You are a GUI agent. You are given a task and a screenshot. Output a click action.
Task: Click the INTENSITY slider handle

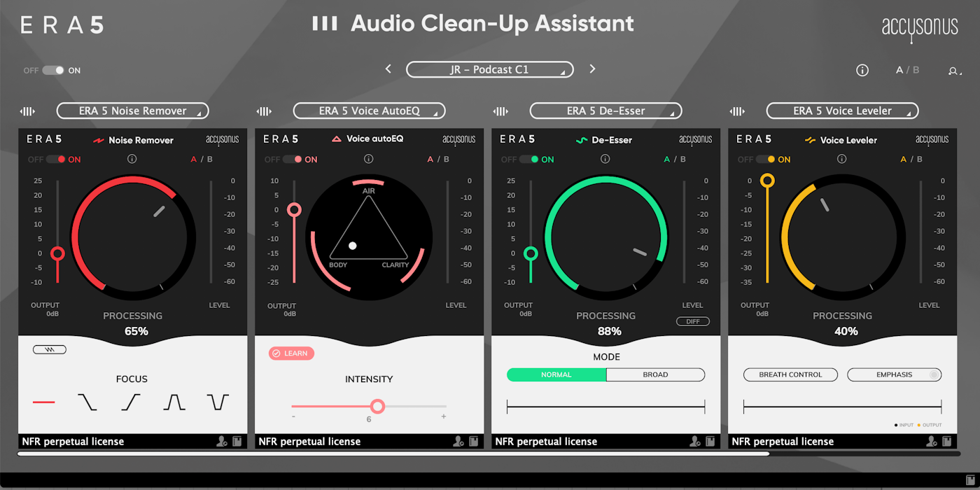pyautogui.click(x=378, y=406)
